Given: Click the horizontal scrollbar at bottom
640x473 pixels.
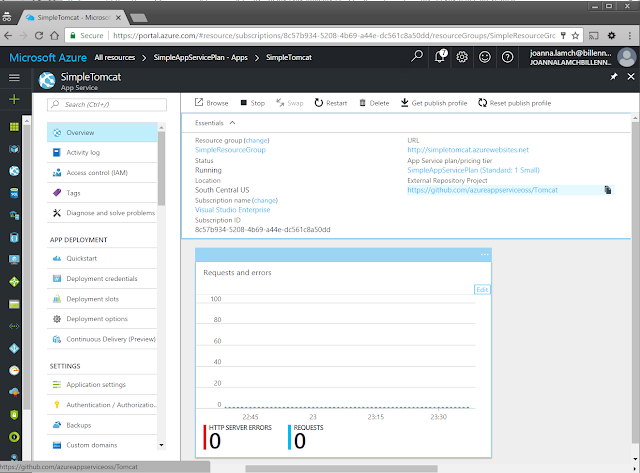Looking at the screenshot, I should coord(341,468).
